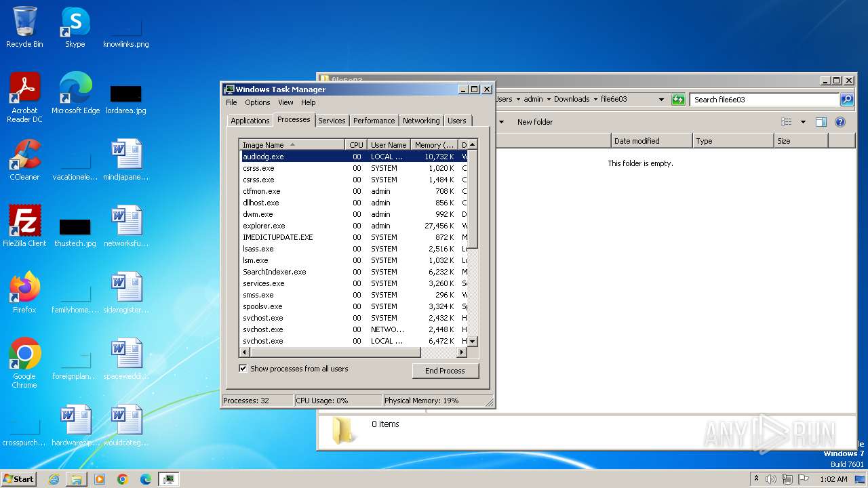Open the Explorer address bar history dropdown
Screen dimensions: 868x488
coord(662,100)
